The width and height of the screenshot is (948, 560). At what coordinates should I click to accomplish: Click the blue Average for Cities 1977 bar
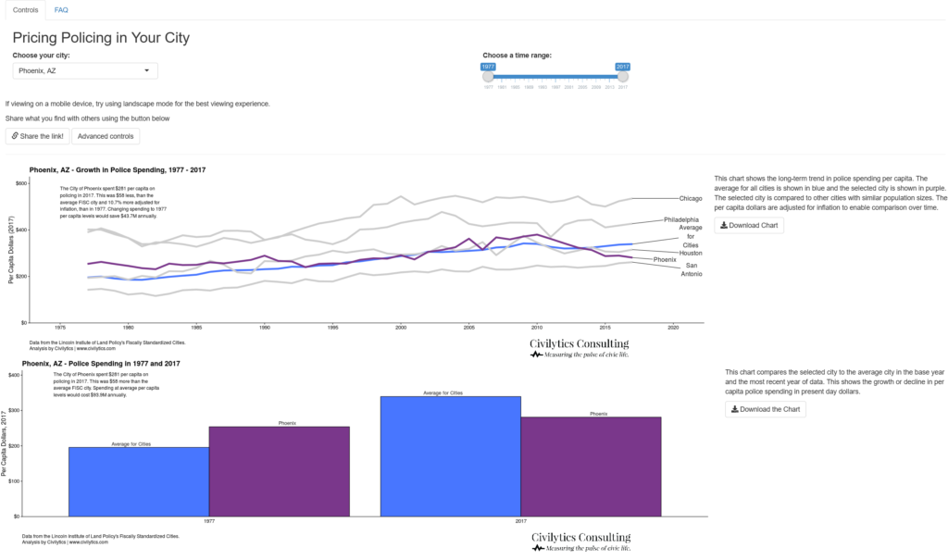point(139,482)
